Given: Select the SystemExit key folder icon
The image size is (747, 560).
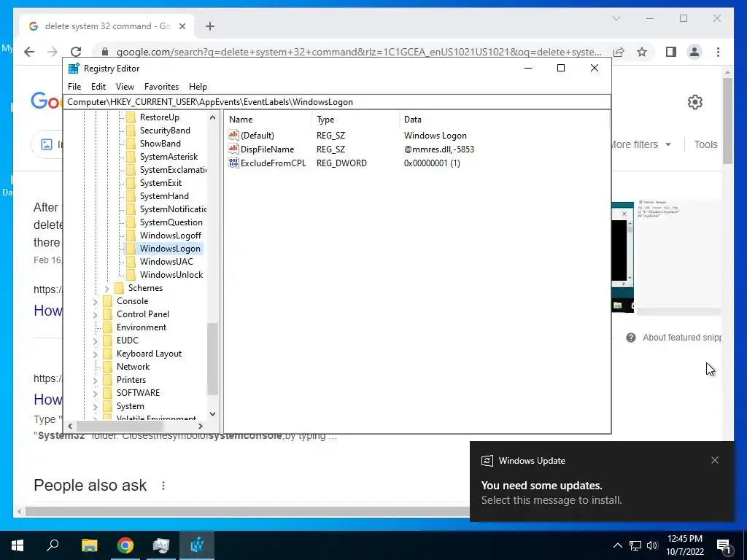Looking at the screenshot, I should pos(131,183).
